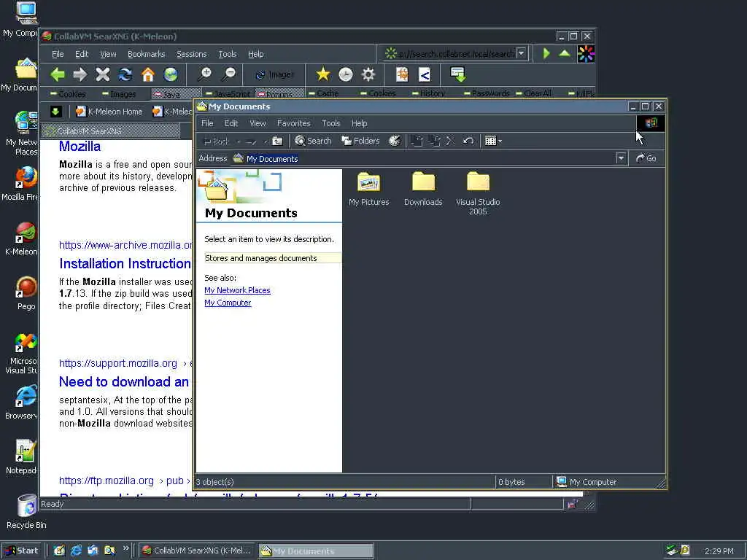Click the K-Meleon throbber icon
This screenshot has height=560, width=747.
pos(586,53)
